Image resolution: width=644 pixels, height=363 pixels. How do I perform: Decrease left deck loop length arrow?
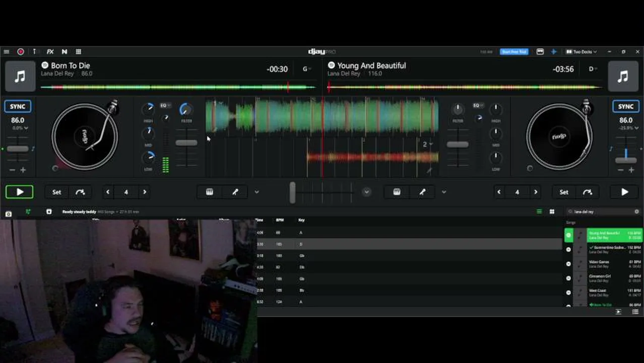click(x=108, y=192)
